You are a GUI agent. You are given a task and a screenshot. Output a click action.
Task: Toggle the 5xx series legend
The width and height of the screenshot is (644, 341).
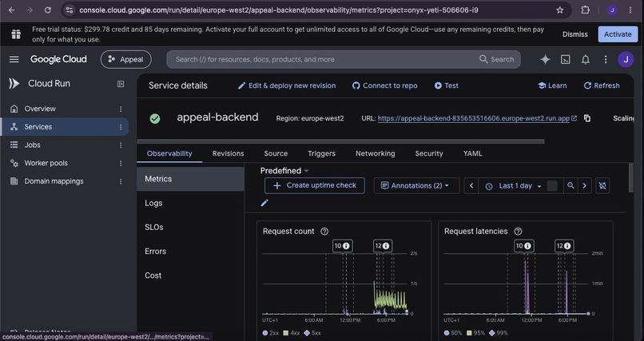tap(312, 333)
